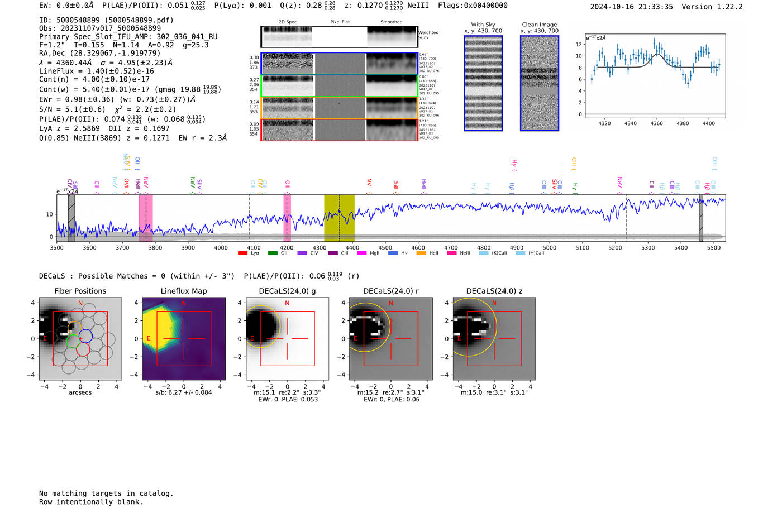782x532 pixels.
Task: Click the (K)CaII legend swatch
Action: coord(484,253)
